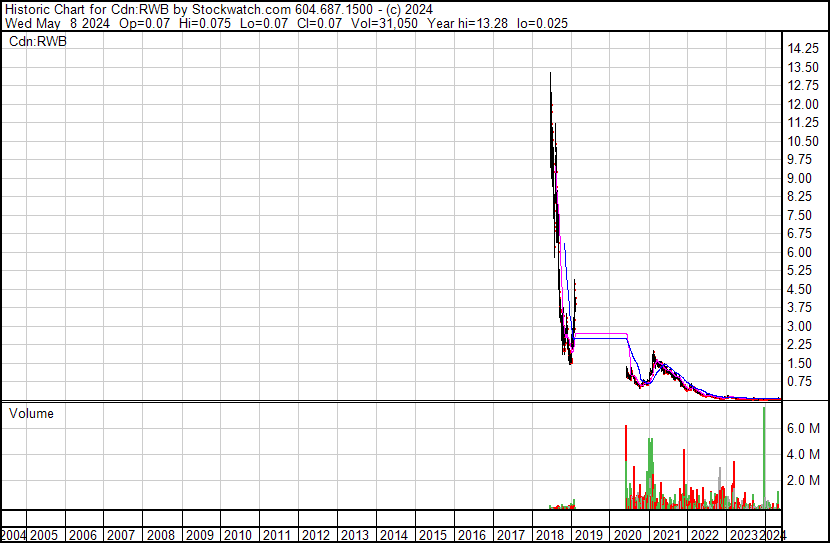
Task: Click the 7.50 price axis label
Action: point(799,215)
